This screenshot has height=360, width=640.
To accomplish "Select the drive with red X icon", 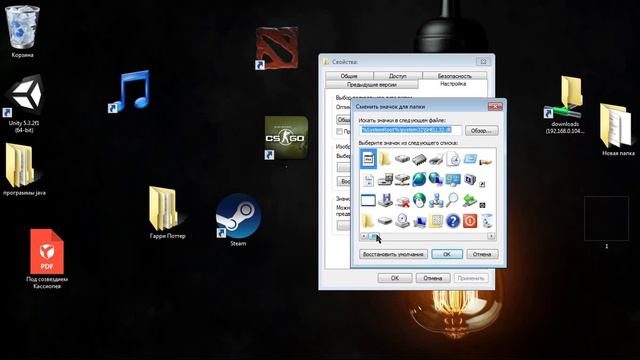I will pyautogui.click(x=402, y=200).
